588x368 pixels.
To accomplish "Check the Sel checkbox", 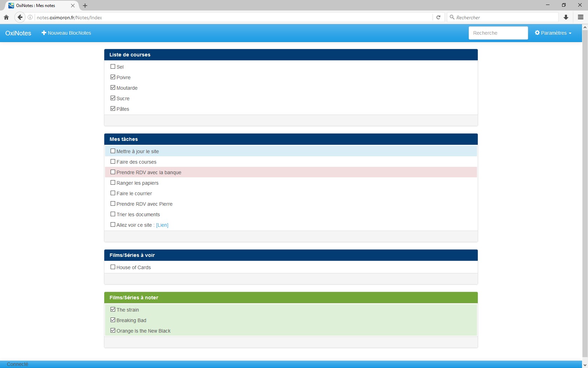I will (113, 67).
